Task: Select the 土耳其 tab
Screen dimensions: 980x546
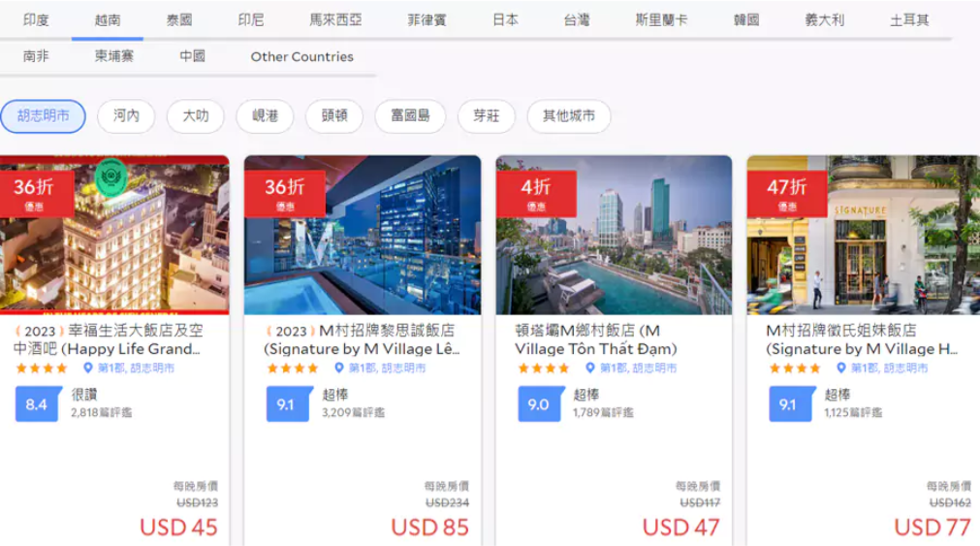Action: (909, 20)
